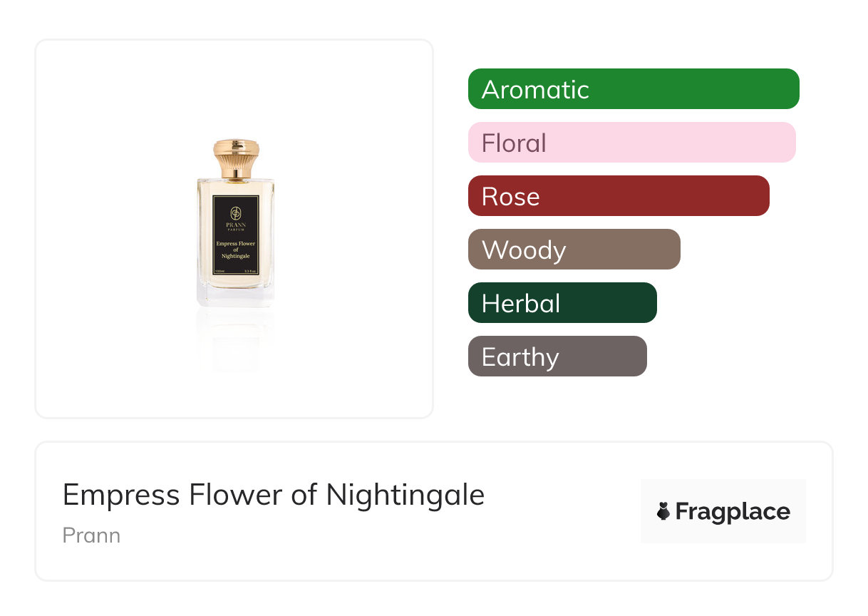Screen dimensions: 868x616
Task: Choose the gray Earthy accord bar
Action: point(557,356)
